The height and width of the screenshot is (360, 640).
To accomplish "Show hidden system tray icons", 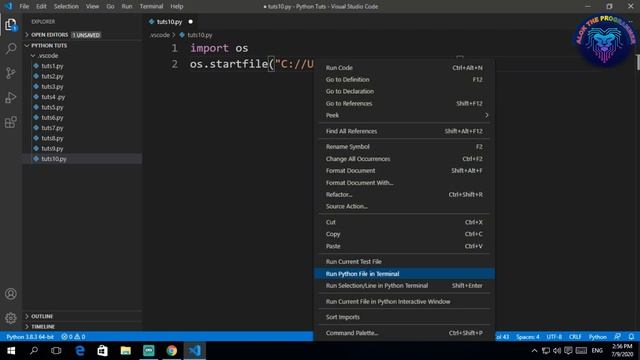I will pos(534,351).
